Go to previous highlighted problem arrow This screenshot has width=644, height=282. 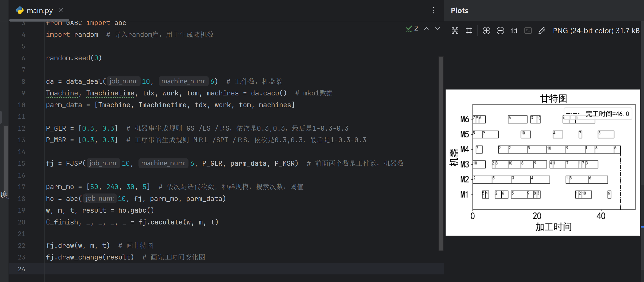(x=426, y=28)
